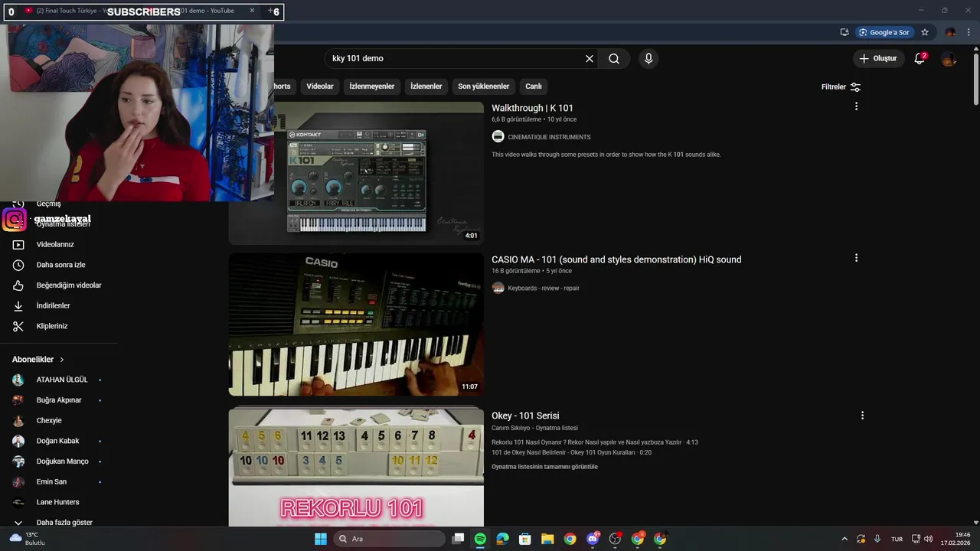This screenshot has height=551, width=980.
Task: Select the İzlenmeyenler filter chip
Action: coord(372,86)
